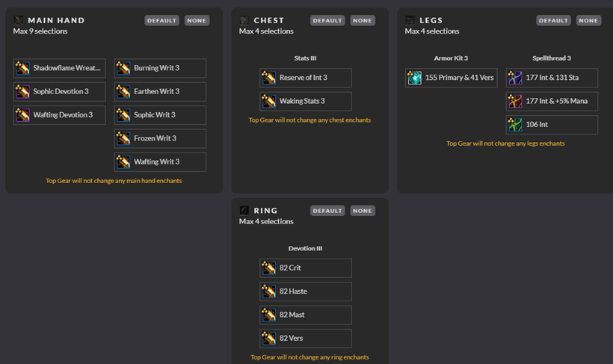This screenshot has width=613, height=364.
Task: Select 82 Mast ring enchant option
Action: click(x=306, y=315)
